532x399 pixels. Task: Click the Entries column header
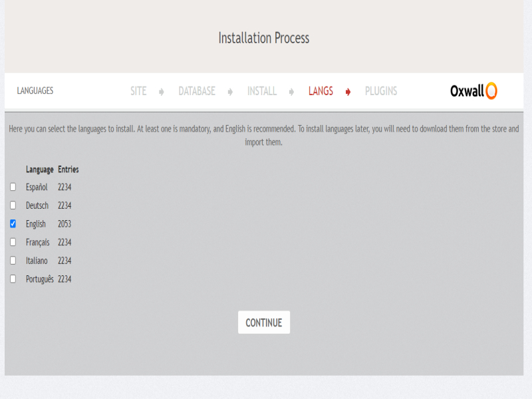tap(68, 170)
